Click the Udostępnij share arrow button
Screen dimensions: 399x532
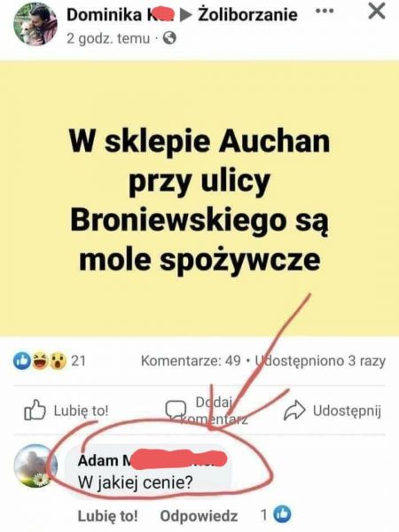332,411
